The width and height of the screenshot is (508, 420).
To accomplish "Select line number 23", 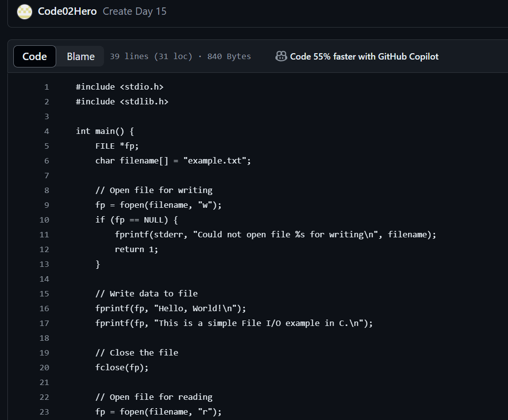I will tap(44, 412).
